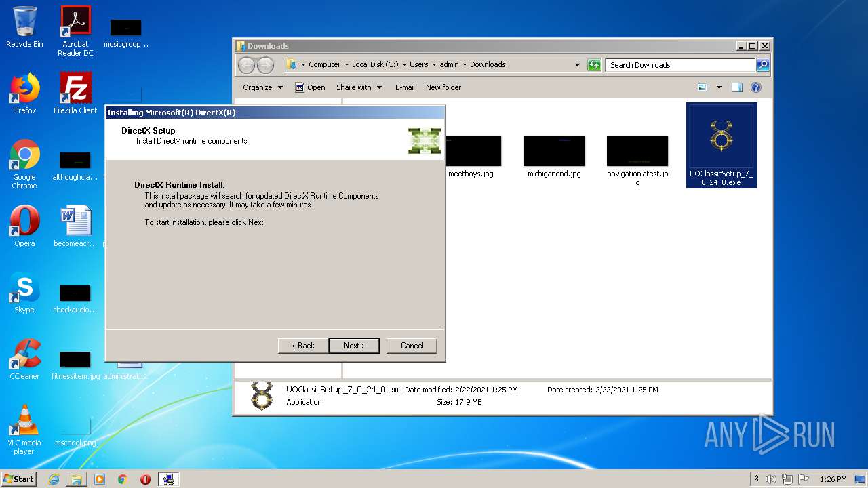
Task: Click the details pane UOClassicSetup icon
Action: (262, 395)
